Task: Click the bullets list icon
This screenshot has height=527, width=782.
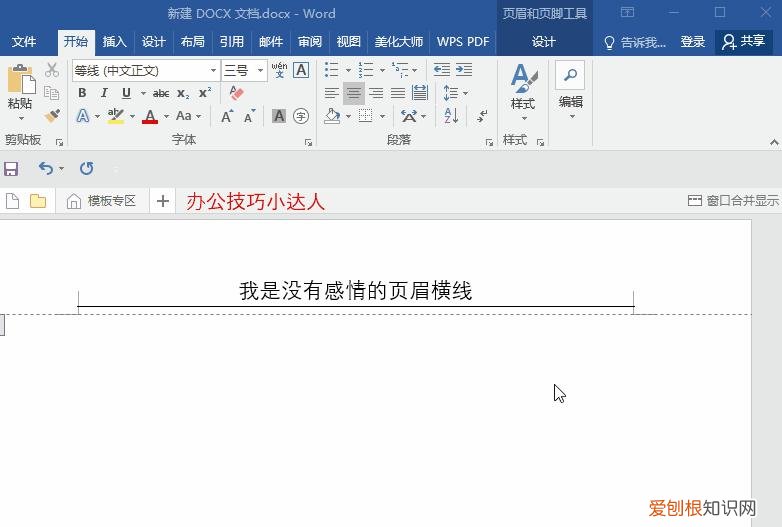Action: pyautogui.click(x=332, y=70)
